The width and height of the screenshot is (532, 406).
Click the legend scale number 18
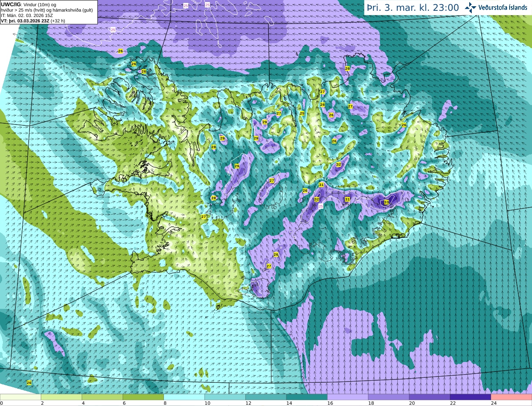coord(371,403)
